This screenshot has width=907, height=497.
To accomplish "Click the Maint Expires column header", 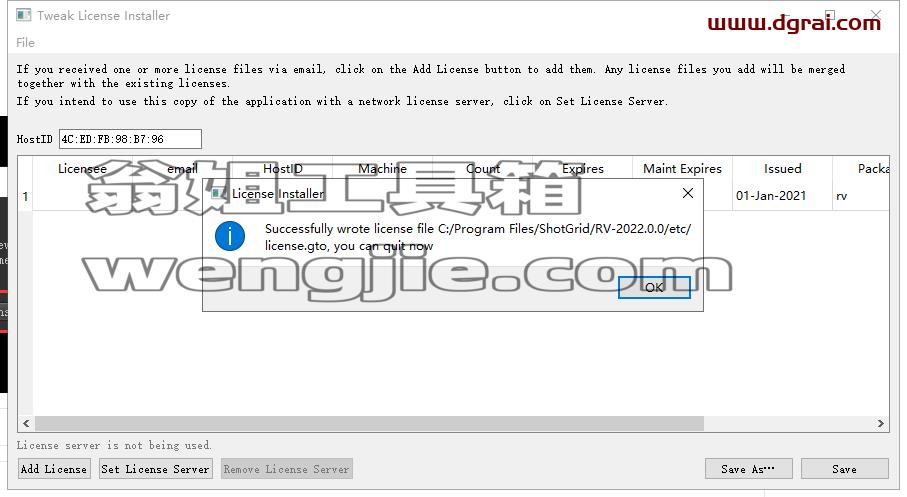I will click(x=683, y=168).
